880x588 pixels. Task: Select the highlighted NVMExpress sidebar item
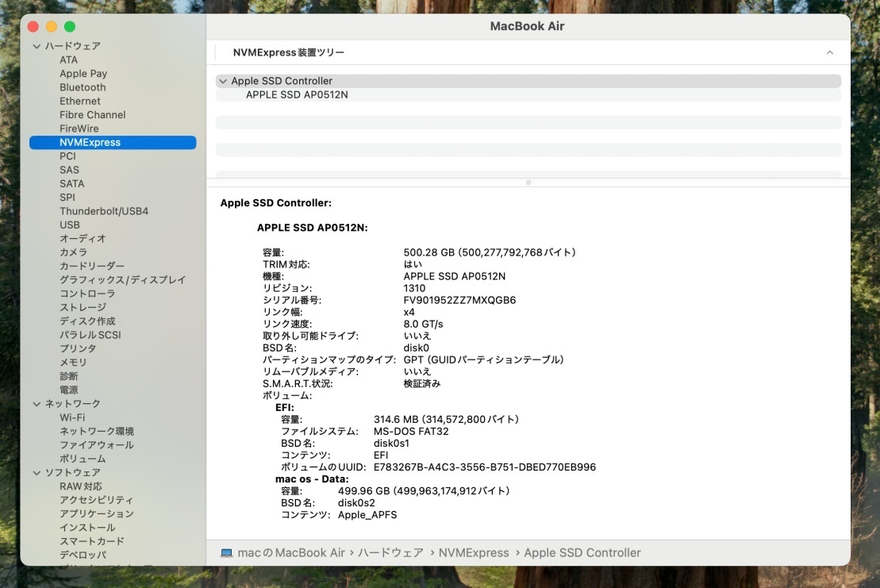pos(113,143)
